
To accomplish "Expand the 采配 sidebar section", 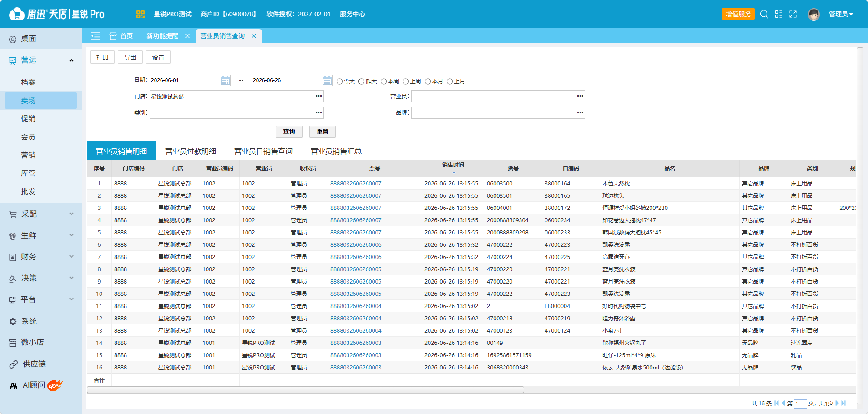I will coord(41,214).
